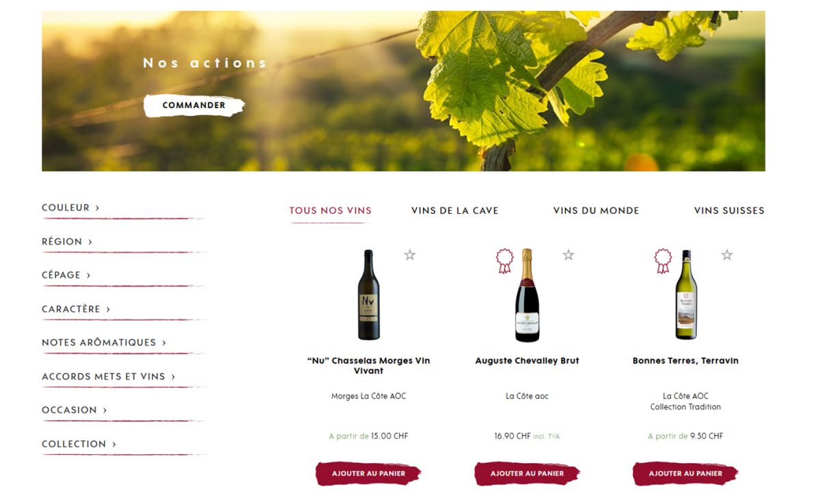Screen dimensions: 820x504
Task: Click award ribbon badge on Bonnes Terres
Action: [x=663, y=261]
